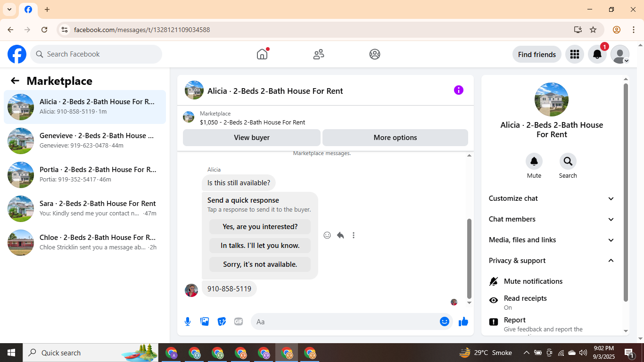Record a voice clip with microphone
The height and width of the screenshot is (362, 644).
[x=188, y=321]
